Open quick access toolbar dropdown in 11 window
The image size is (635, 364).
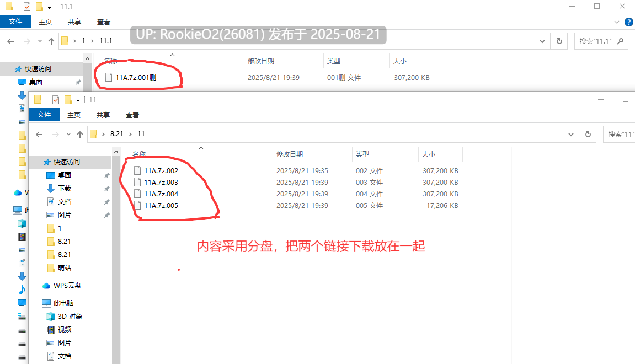78,100
